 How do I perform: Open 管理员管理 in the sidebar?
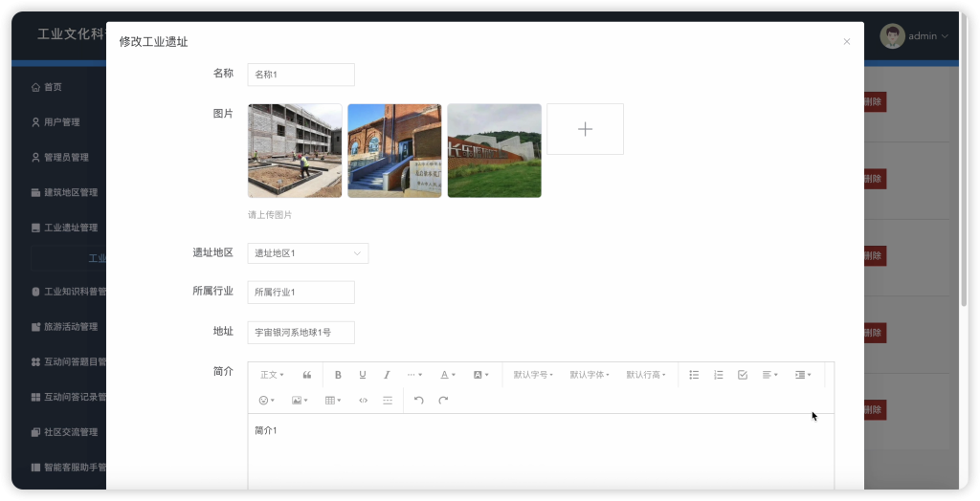click(x=66, y=157)
